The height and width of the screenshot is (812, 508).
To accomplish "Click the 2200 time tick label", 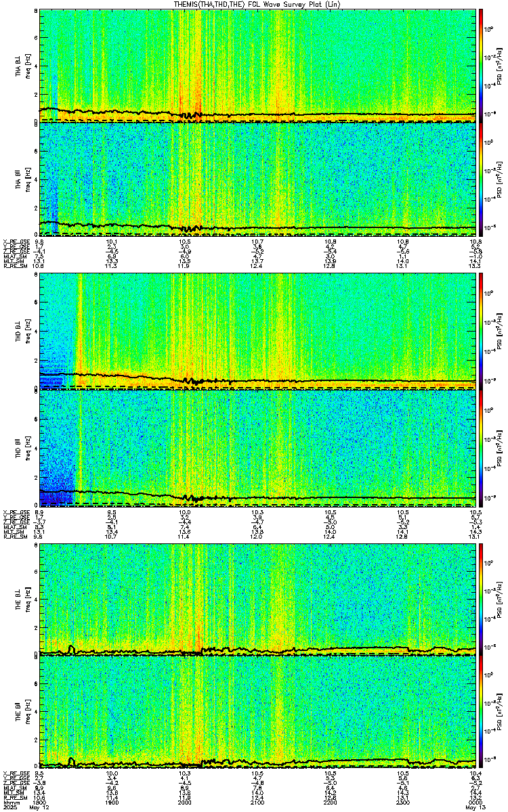I will (331, 803).
